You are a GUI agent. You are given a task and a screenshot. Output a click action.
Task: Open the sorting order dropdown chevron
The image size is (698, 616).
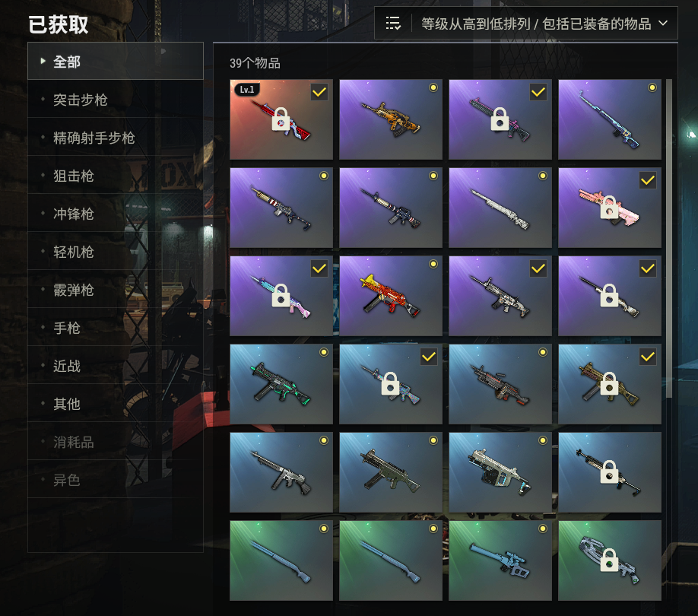click(x=663, y=23)
